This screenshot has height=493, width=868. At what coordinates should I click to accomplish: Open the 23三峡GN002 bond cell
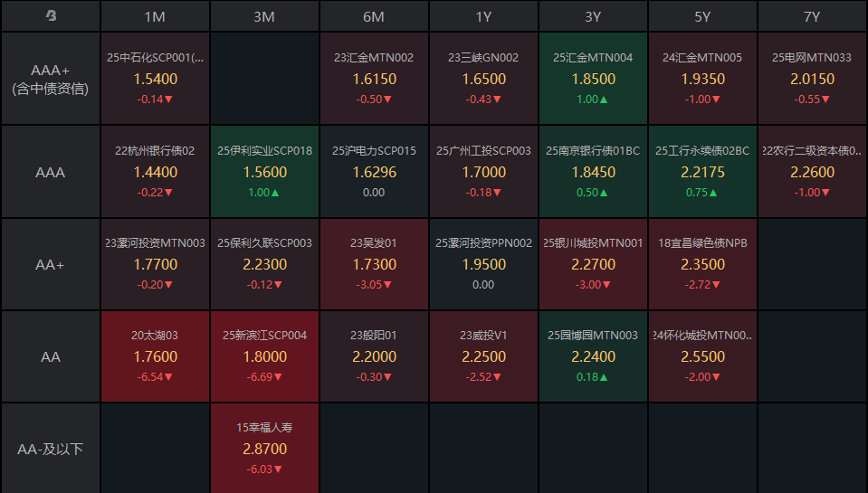tap(483, 79)
